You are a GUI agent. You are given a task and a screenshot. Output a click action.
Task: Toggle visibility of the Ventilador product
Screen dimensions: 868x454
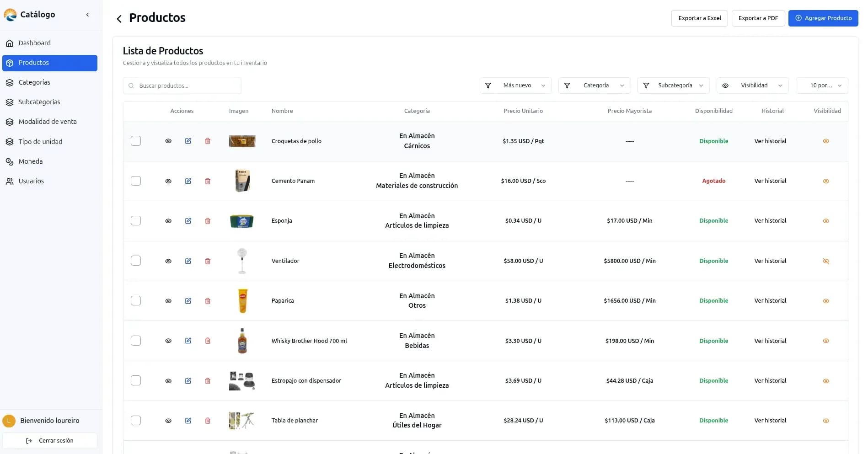pos(825,261)
